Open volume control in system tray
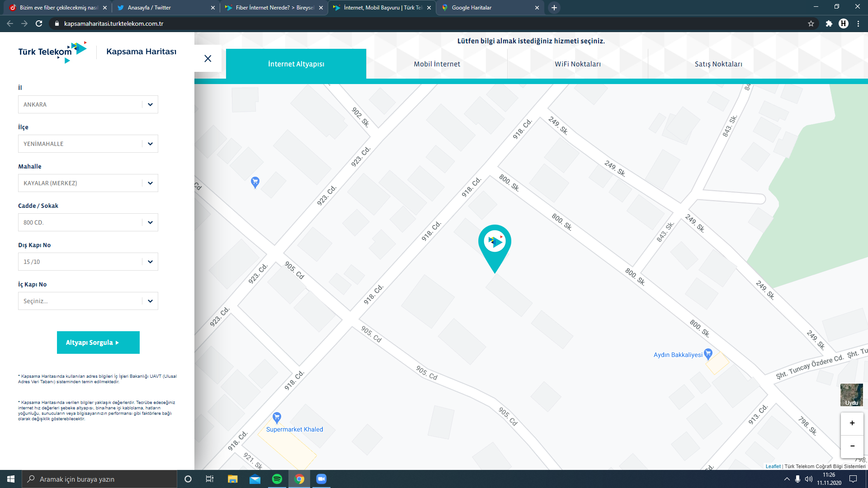 (808, 479)
